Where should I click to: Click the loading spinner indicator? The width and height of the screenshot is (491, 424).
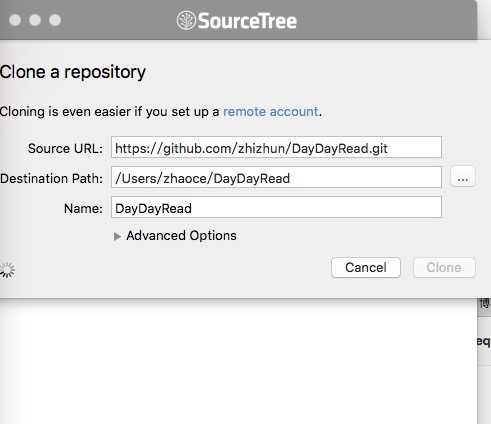tap(7, 270)
